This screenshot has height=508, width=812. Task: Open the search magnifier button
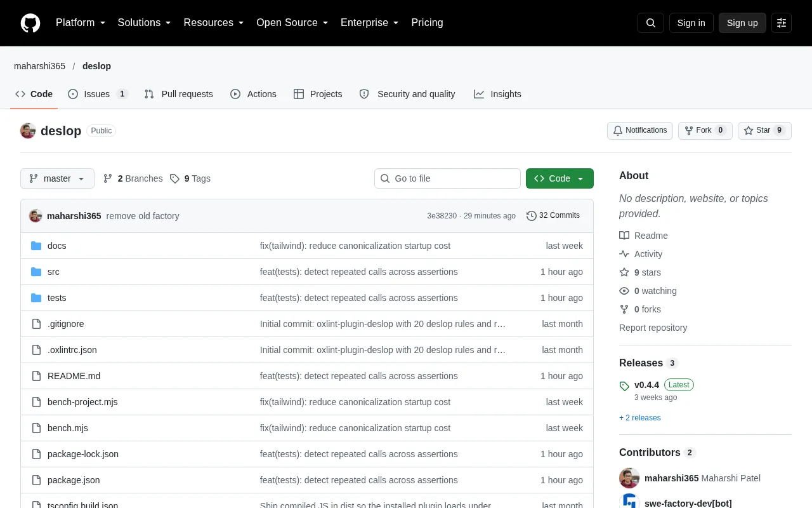(651, 23)
